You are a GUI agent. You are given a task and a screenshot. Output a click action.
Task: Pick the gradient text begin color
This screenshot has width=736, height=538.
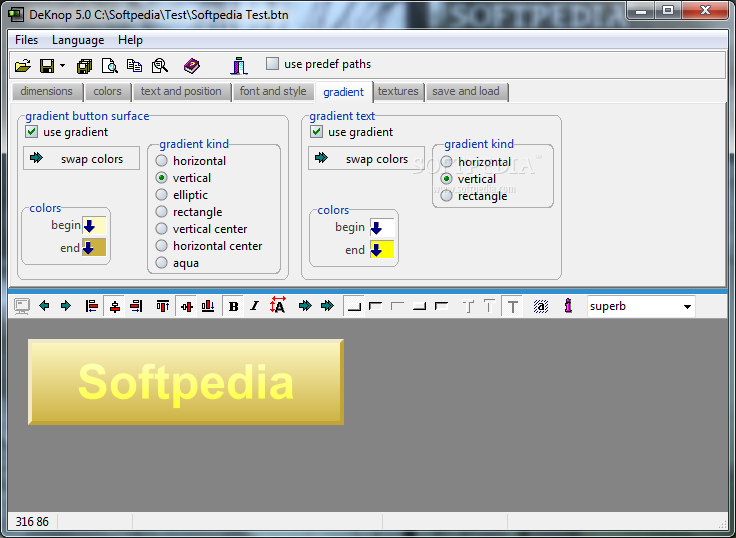coord(382,228)
